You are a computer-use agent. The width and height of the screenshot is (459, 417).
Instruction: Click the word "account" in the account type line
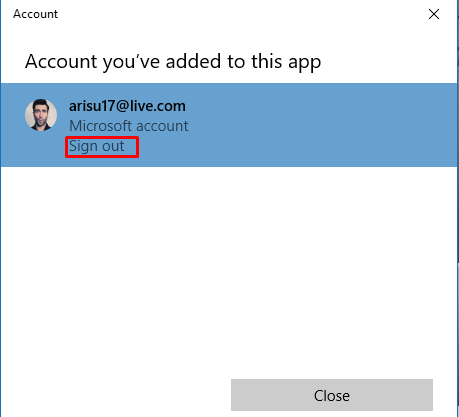tap(162, 127)
